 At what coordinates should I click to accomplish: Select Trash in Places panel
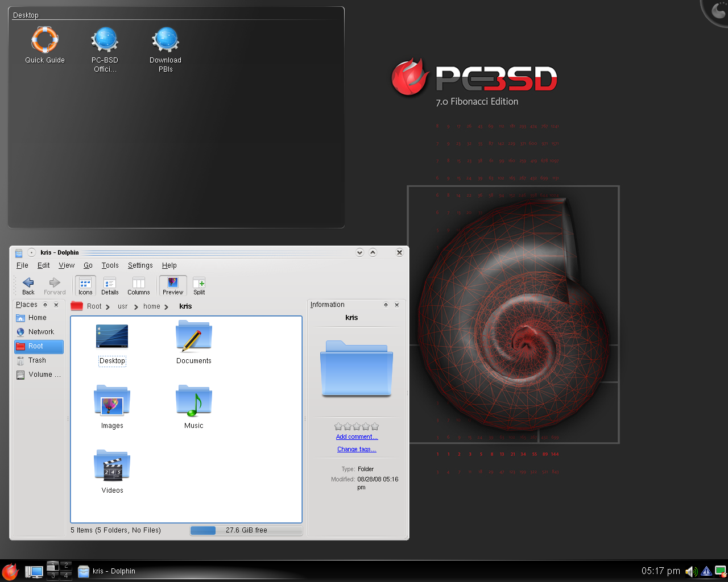[x=39, y=360]
